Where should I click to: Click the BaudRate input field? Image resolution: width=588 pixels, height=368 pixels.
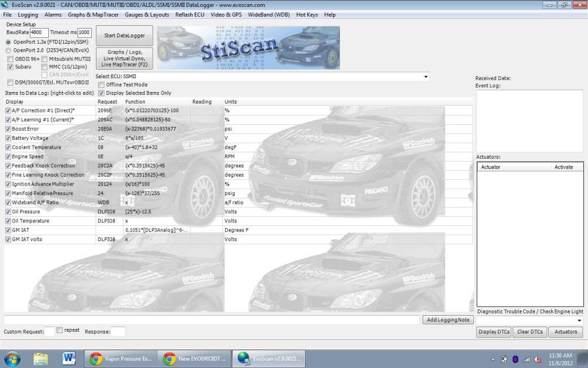[39, 33]
